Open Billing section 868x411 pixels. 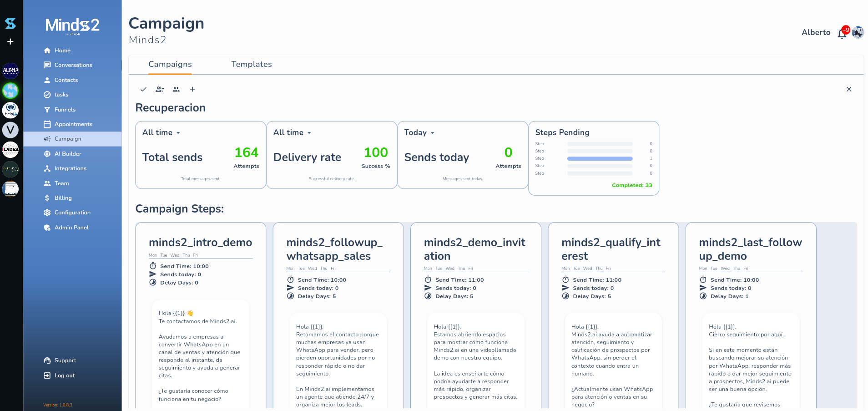pos(72,198)
